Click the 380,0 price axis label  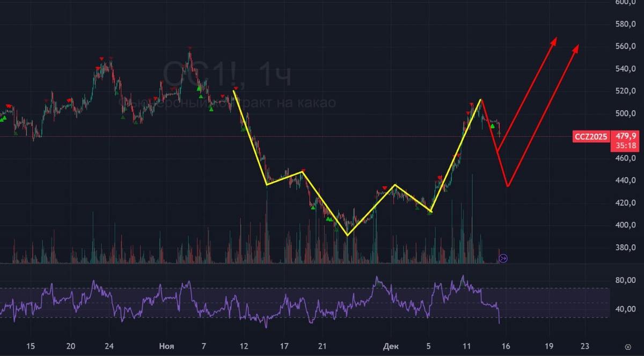[x=625, y=248]
